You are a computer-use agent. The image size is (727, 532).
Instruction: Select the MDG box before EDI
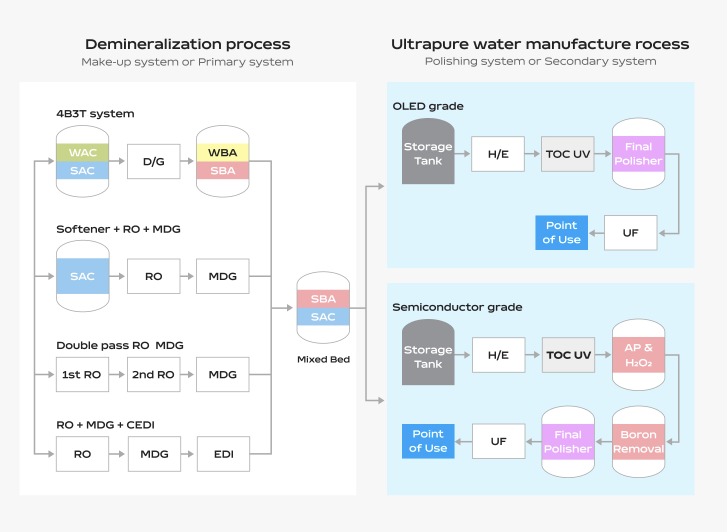click(154, 454)
